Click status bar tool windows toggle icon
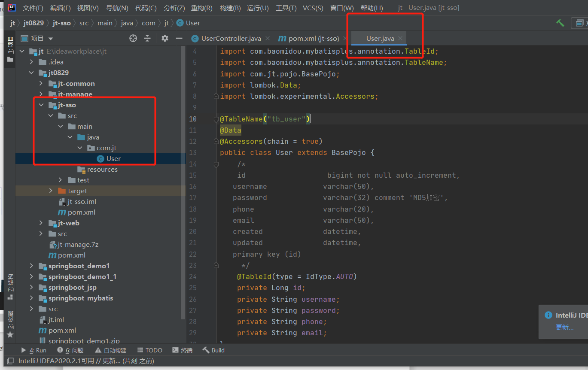 point(10,361)
